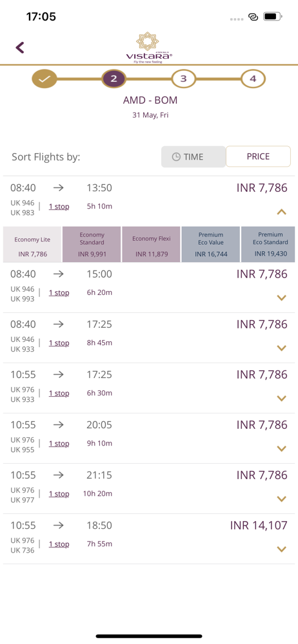Choose Premium Eco Value fare

pyautogui.click(x=211, y=244)
